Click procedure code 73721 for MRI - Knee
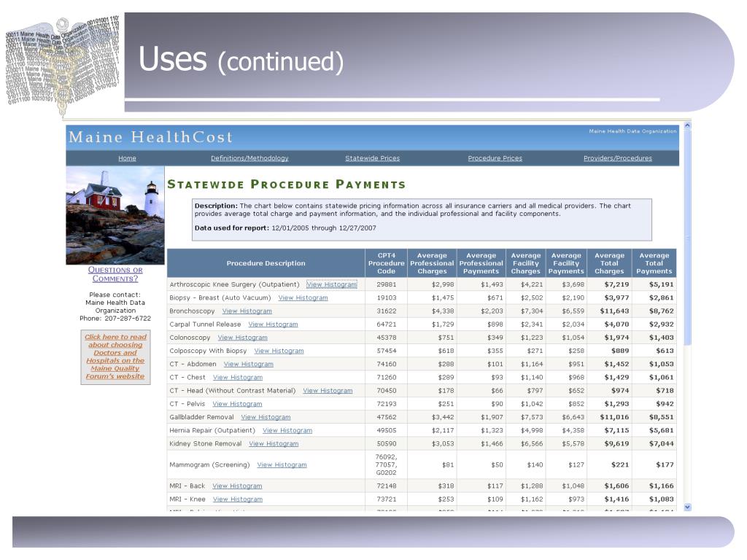The image size is (747, 560). point(387,499)
